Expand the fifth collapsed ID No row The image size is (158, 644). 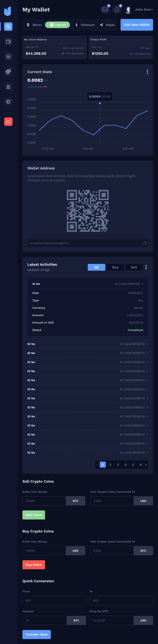(88, 380)
